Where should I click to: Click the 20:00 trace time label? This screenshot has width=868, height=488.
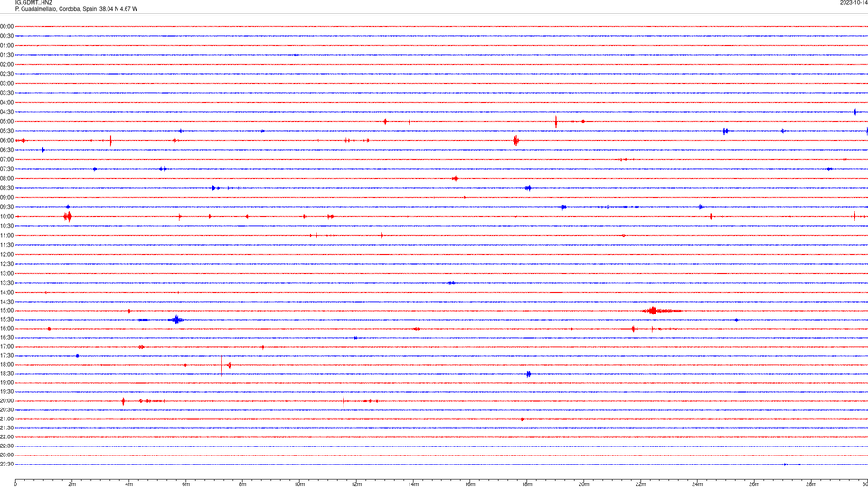pos(6,401)
